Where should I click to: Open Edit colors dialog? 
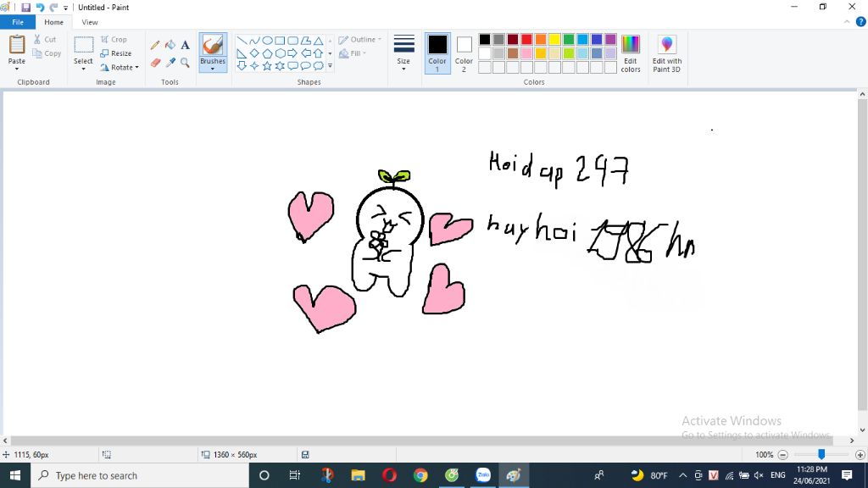[631, 53]
